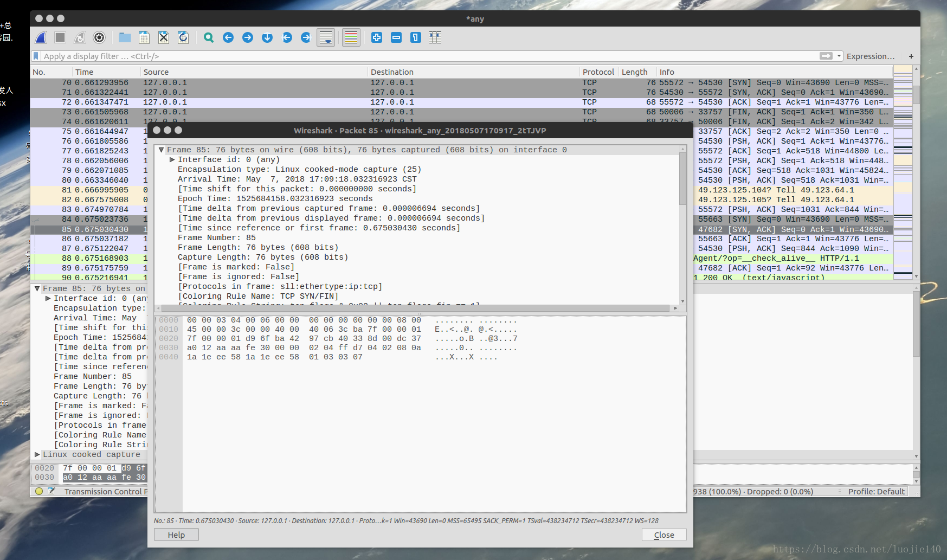
Task: Sort packet list by Destination column
Action: 473,72
